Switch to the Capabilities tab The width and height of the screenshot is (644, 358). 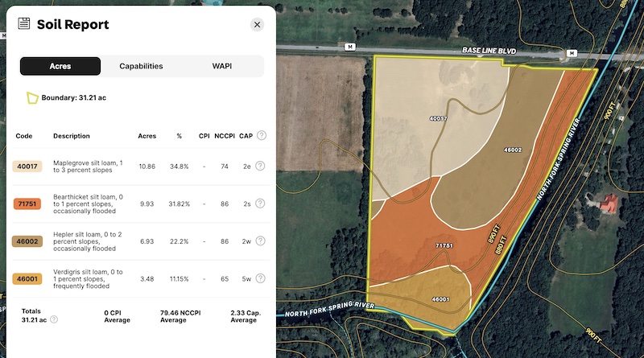click(141, 66)
